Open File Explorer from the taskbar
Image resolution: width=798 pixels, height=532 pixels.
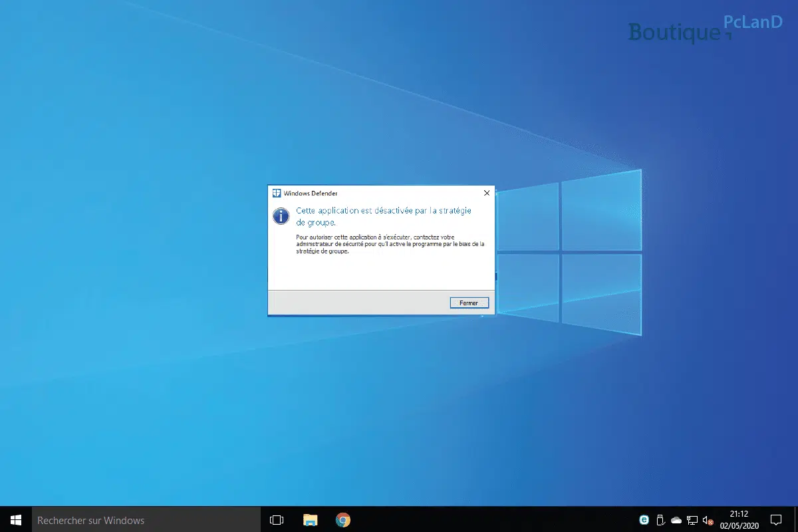310,520
